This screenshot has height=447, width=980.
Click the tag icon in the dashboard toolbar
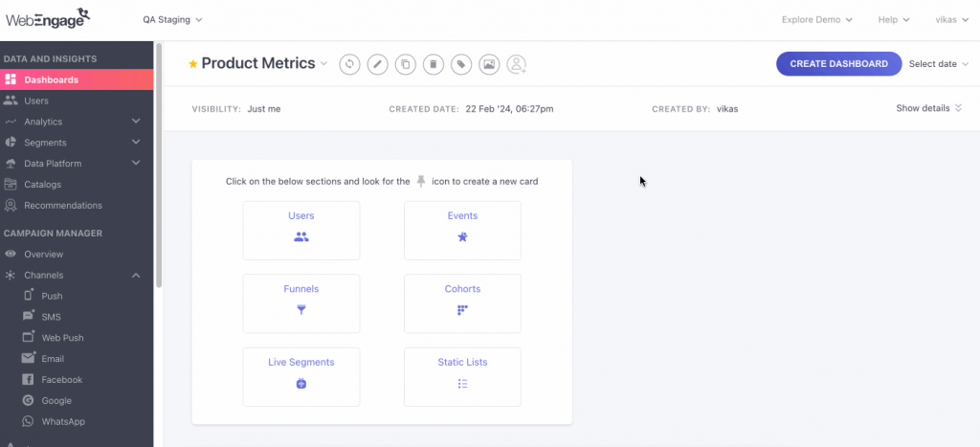[x=461, y=64]
